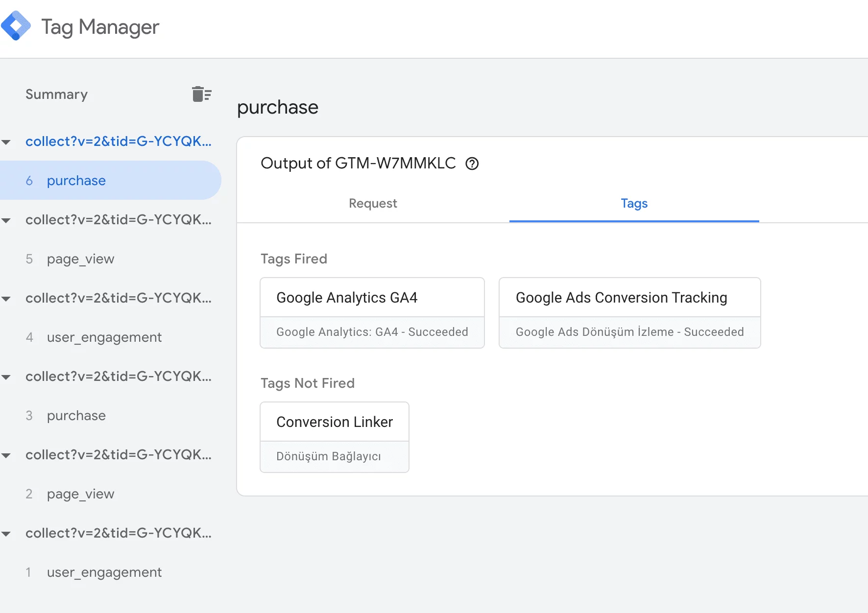Collapse the collect request above event 4 user_engagement
868x613 pixels.
tap(6, 299)
